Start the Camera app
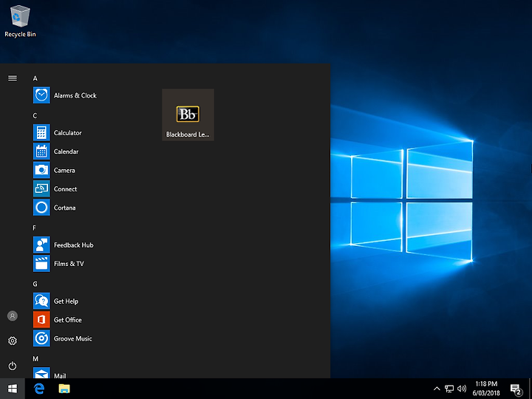Screen dimensions: 532x399 pos(41,170)
